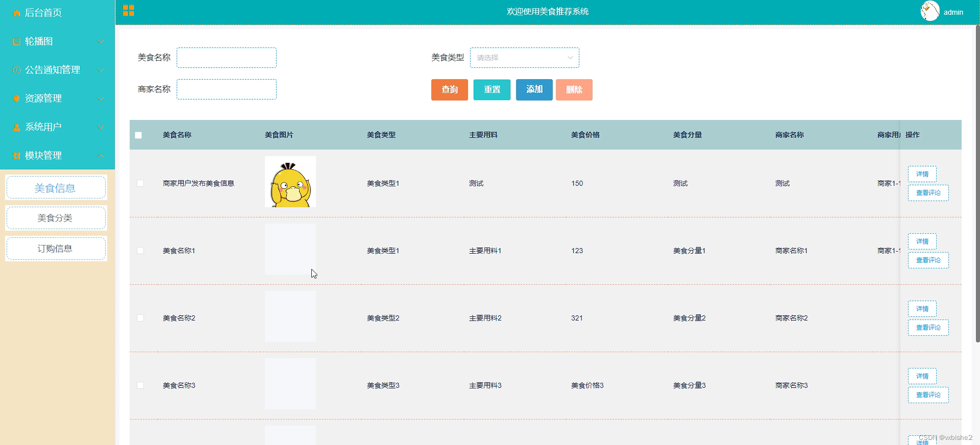Expand the 公告通知管理 menu chevron
The width and height of the screenshot is (980, 445).
point(101,70)
